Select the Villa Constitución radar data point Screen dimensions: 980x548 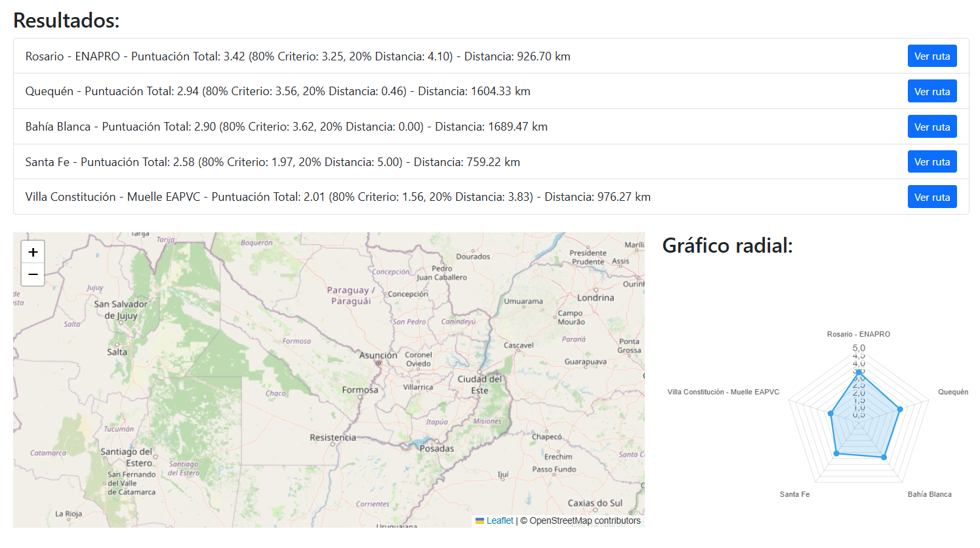click(x=831, y=413)
